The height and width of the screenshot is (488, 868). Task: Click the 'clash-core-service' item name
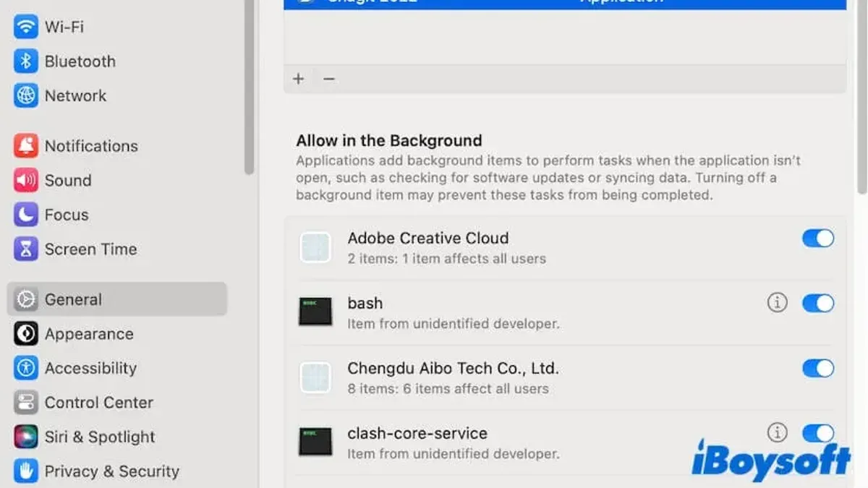[x=417, y=433]
